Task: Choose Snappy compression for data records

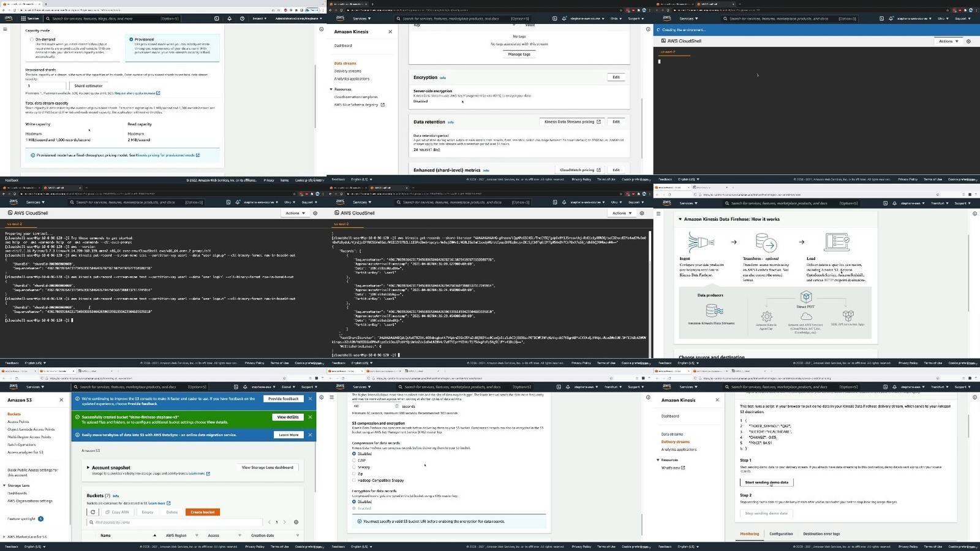Action: (354, 467)
